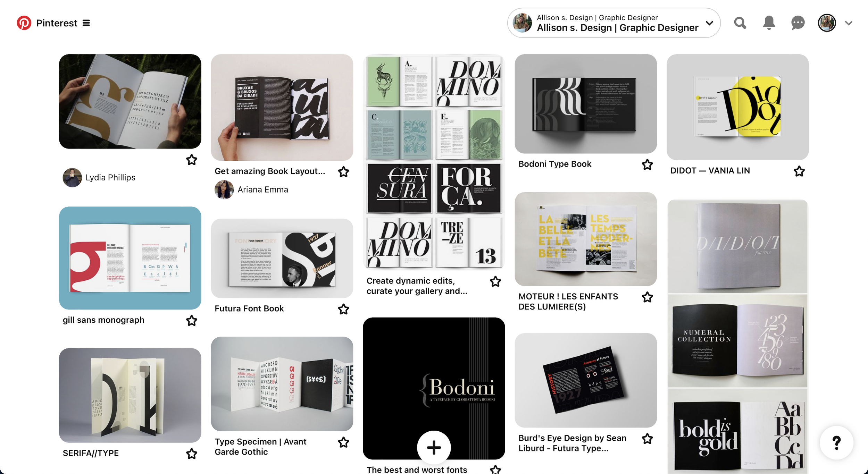Click the plus button on Bodoni pin
This screenshot has width=868, height=474.
(x=434, y=447)
